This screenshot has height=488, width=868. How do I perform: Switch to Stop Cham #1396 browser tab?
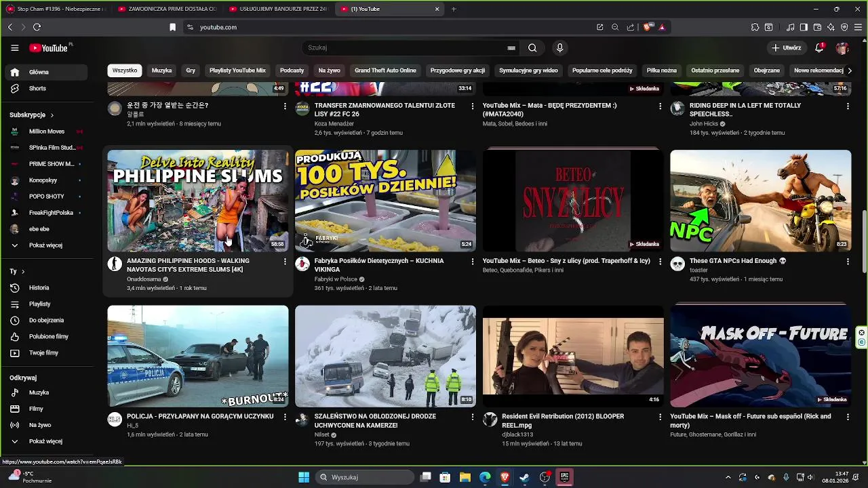click(x=56, y=9)
